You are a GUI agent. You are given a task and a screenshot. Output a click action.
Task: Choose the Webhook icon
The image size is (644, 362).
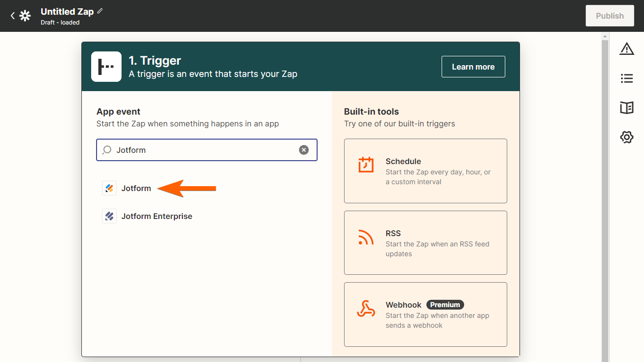tap(366, 309)
